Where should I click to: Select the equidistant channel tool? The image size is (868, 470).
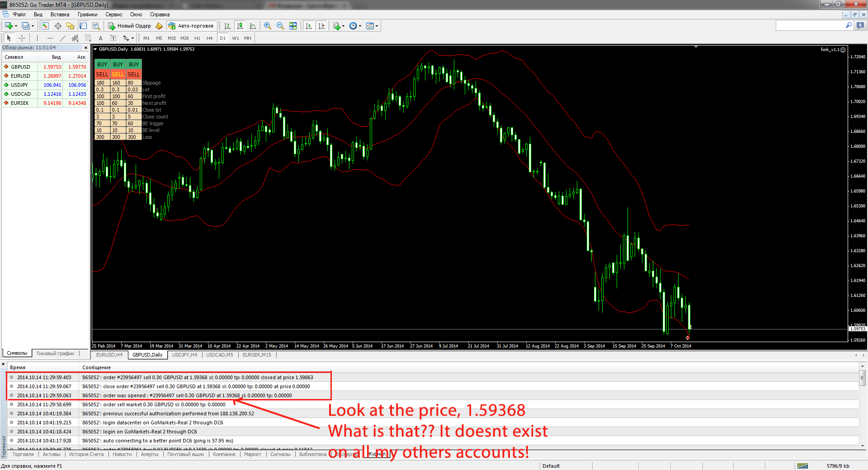[x=75, y=38]
